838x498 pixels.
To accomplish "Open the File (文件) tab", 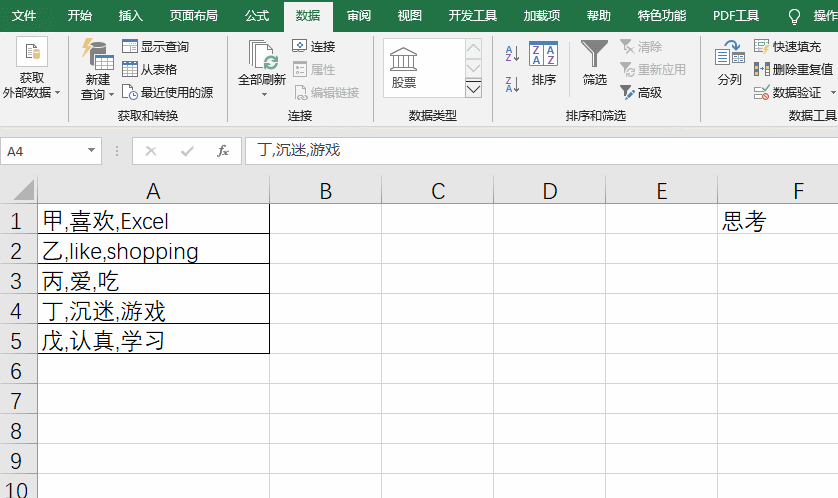I will [x=24, y=15].
